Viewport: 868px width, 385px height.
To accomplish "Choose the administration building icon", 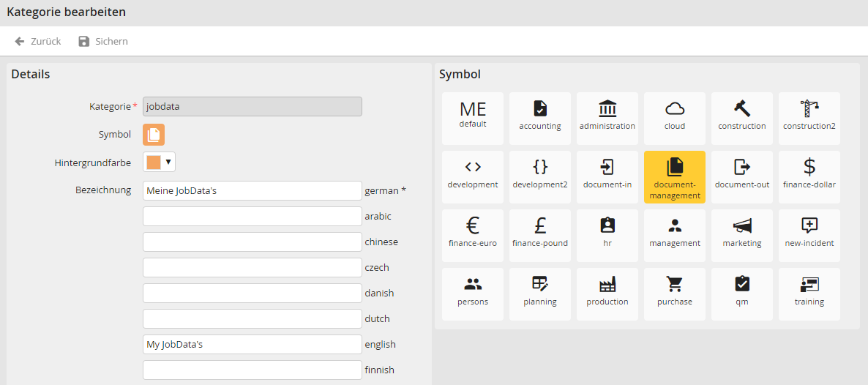I will [607, 113].
